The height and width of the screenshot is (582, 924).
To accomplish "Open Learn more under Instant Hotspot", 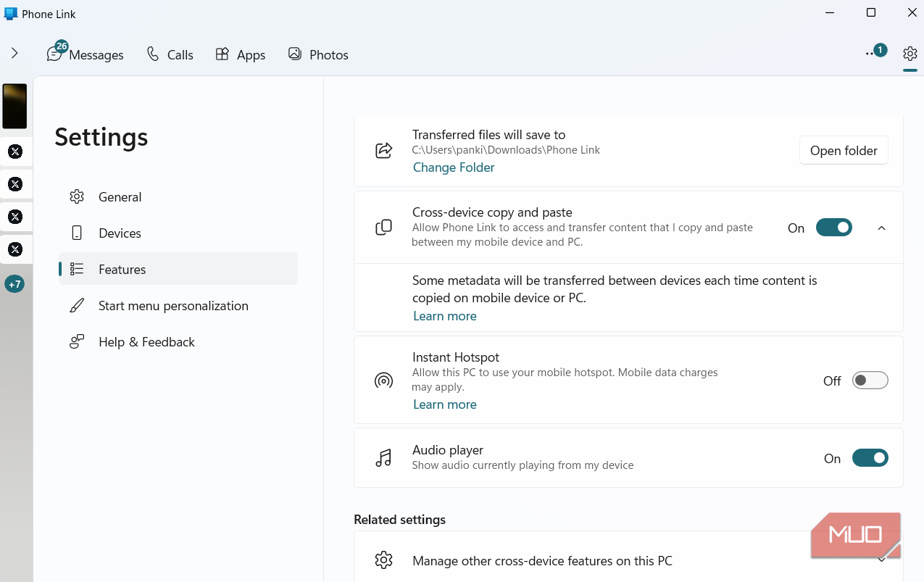I will [x=445, y=404].
